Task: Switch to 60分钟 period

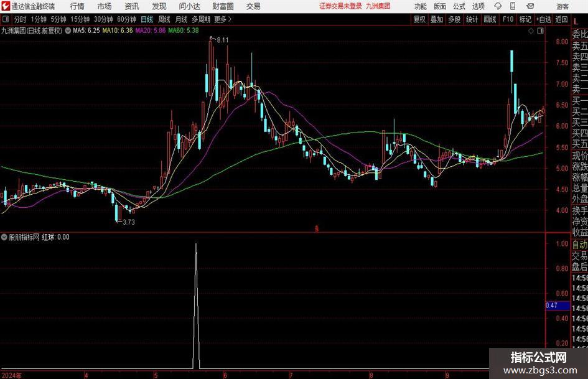Action: [x=127, y=19]
